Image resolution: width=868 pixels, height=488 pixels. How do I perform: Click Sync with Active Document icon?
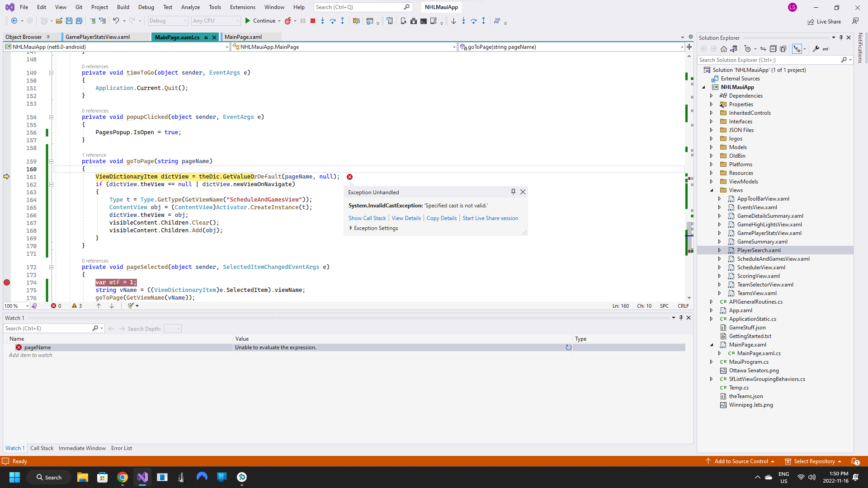763,49
